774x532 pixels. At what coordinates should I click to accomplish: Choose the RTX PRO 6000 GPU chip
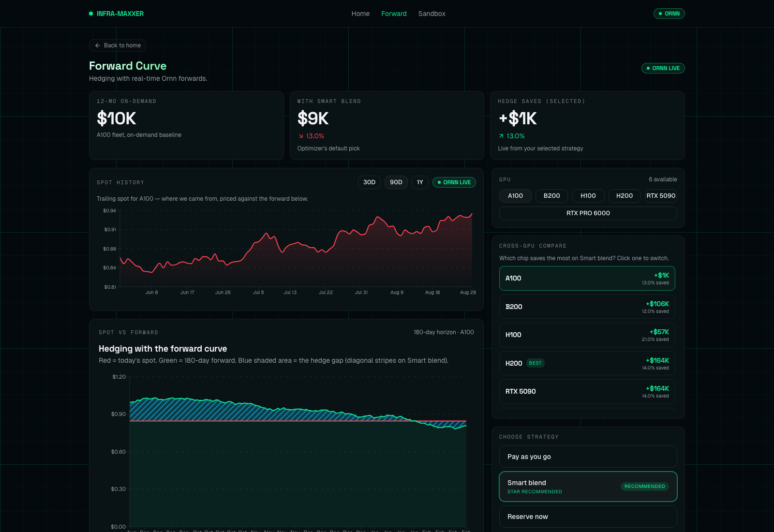point(588,213)
